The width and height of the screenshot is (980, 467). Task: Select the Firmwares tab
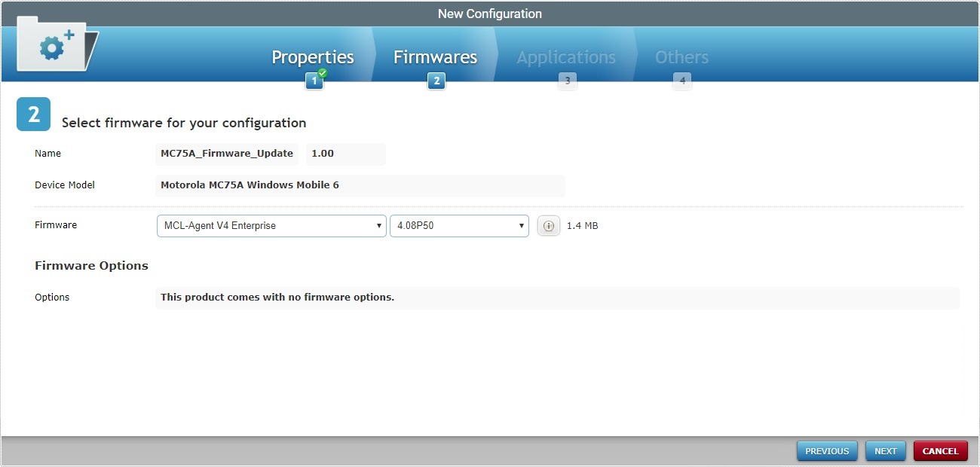435,56
